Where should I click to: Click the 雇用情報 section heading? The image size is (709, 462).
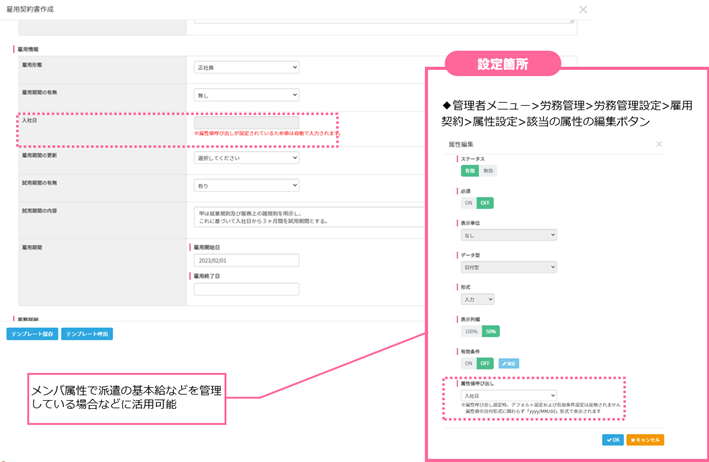coord(28,49)
